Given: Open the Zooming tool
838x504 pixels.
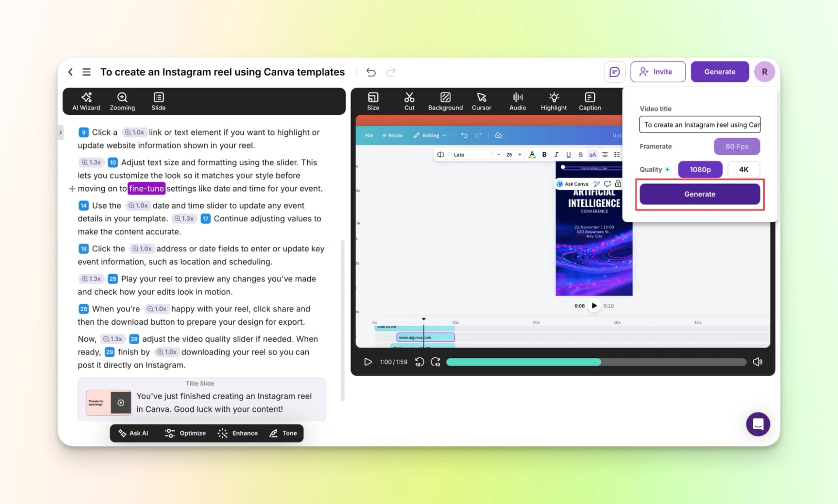Looking at the screenshot, I should (122, 101).
